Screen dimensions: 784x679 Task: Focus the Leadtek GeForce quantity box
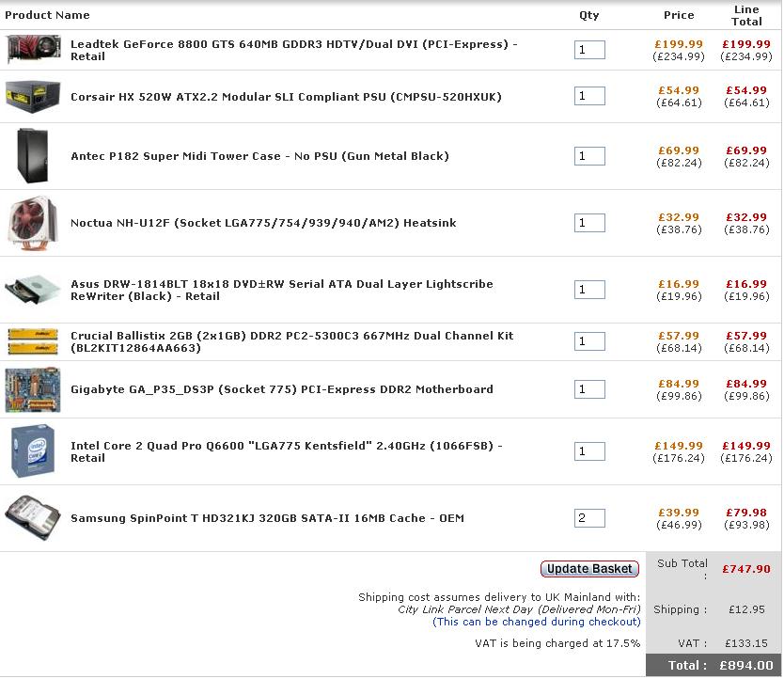[x=589, y=50]
